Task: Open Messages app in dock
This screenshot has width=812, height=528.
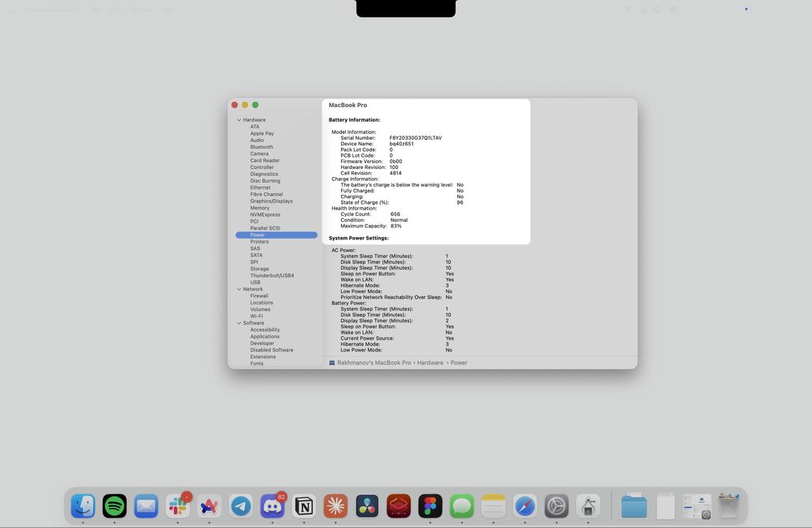Action: (x=462, y=506)
